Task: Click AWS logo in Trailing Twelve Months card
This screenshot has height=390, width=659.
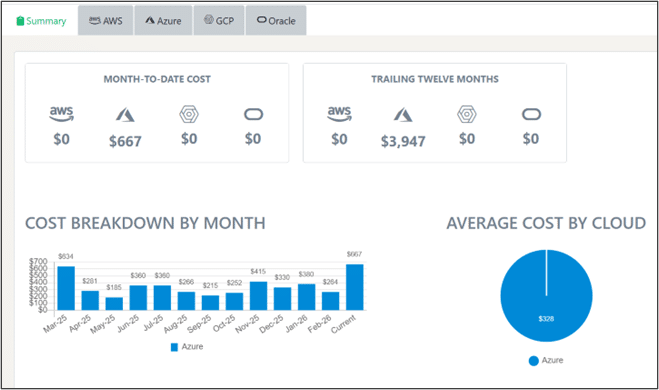Action: (340, 114)
